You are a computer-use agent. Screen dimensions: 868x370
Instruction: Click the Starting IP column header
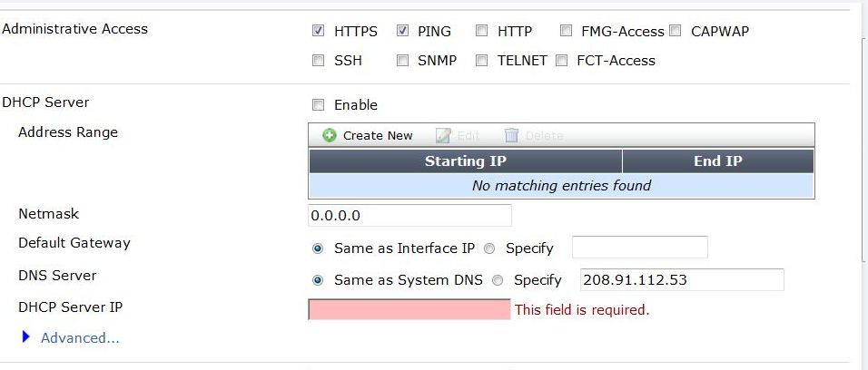pyautogui.click(x=465, y=161)
